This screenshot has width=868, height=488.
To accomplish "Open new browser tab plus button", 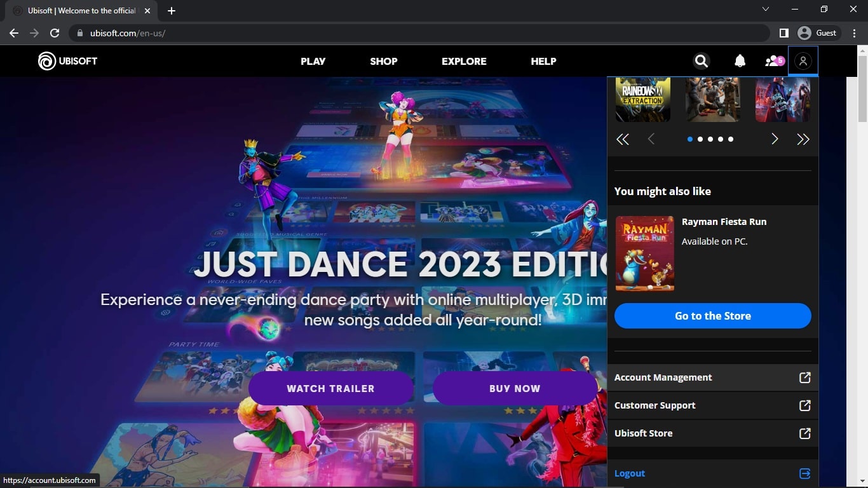I will pos(172,11).
